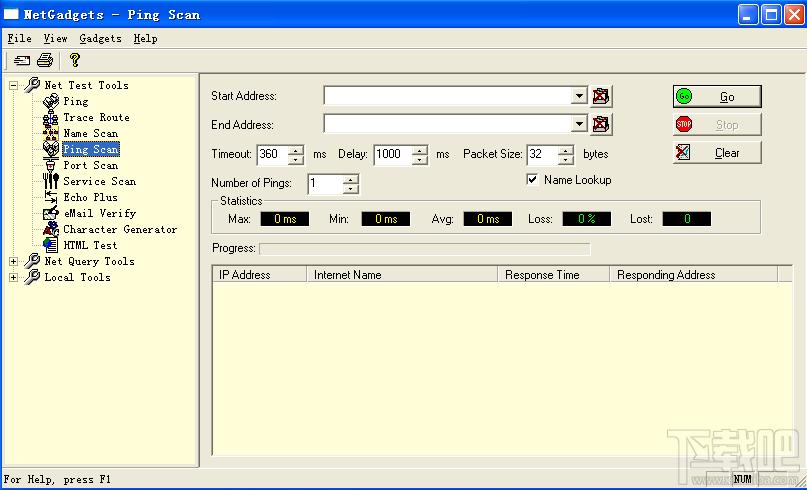Click the Start Address input field
The height and width of the screenshot is (490, 807).
coord(447,96)
